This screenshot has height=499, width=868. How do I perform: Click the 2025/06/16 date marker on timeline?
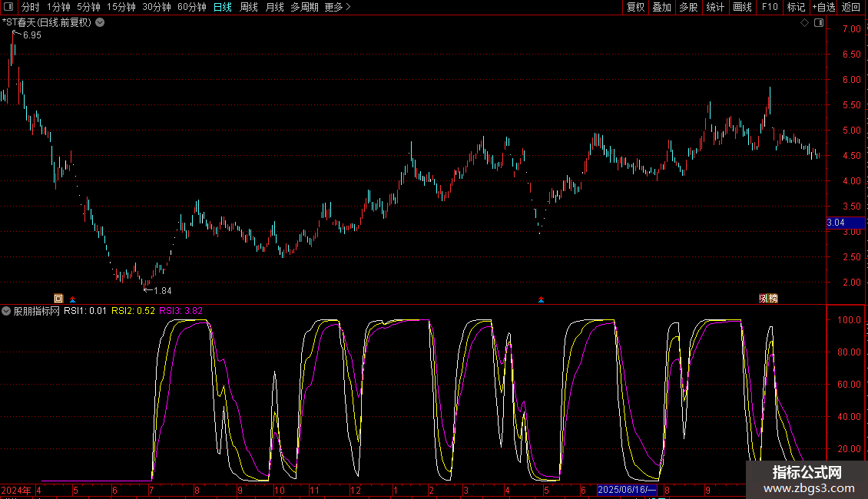click(x=628, y=490)
